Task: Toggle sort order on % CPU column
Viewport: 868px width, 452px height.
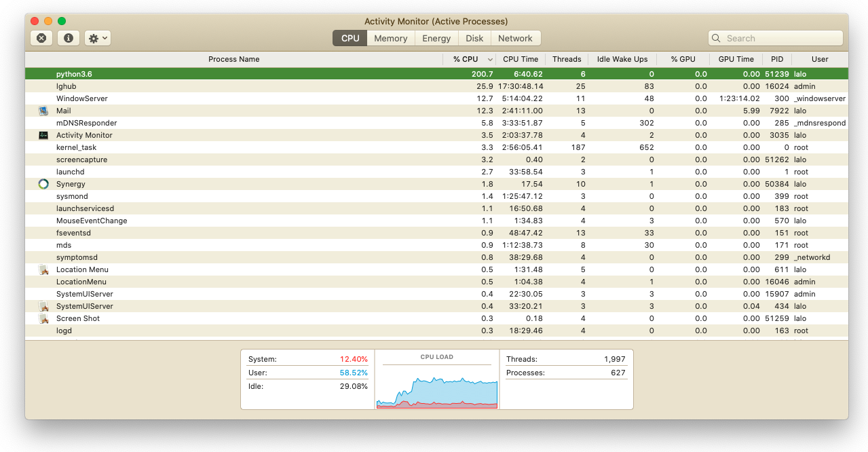Action: [x=469, y=59]
